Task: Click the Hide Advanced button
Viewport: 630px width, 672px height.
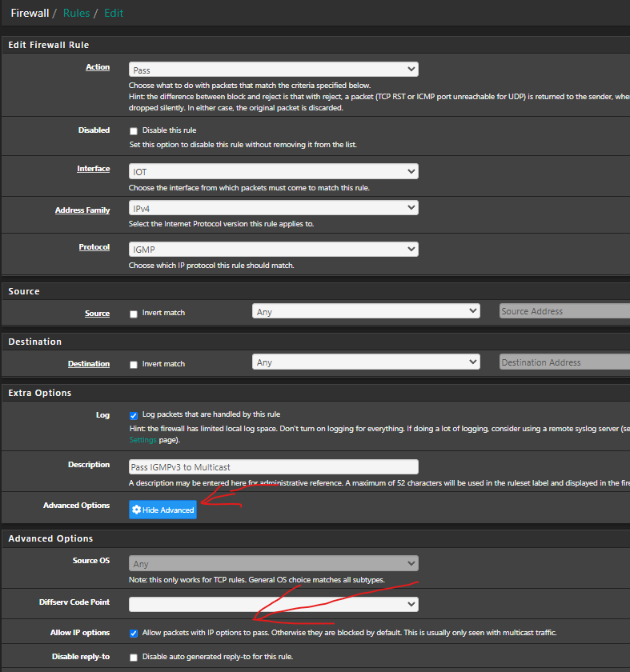Action: coord(163,510)
